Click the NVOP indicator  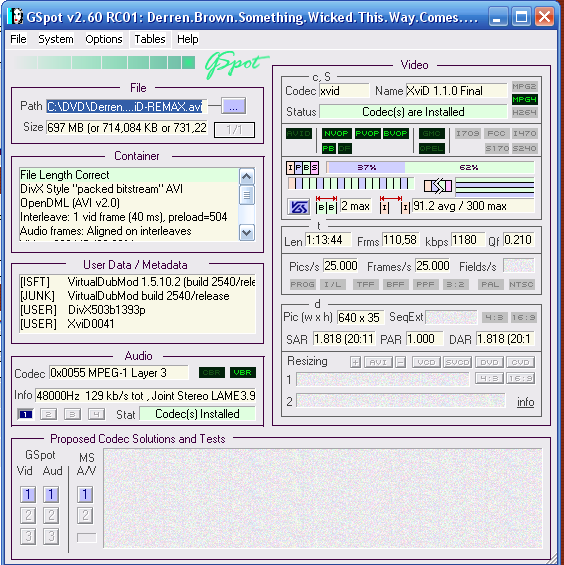(x=336, y=133)
